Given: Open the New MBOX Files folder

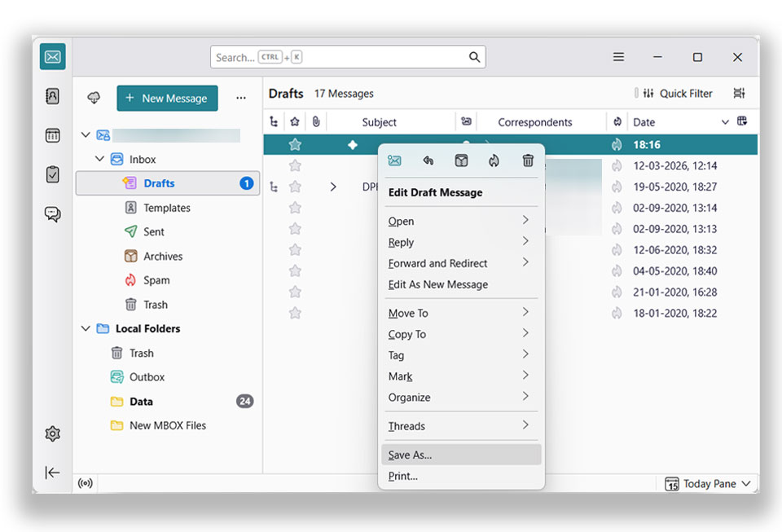Looking at the screenshot, I should coord(168,425).
